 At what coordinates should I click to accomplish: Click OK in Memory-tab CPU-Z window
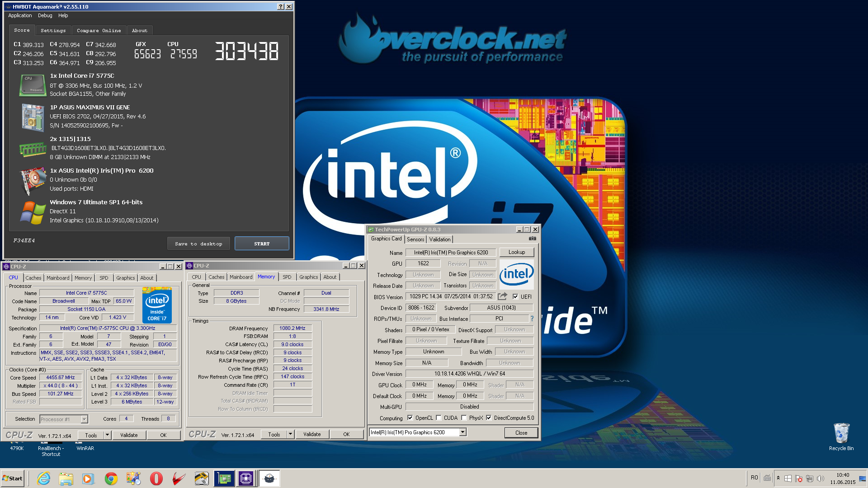coord(346,434)
